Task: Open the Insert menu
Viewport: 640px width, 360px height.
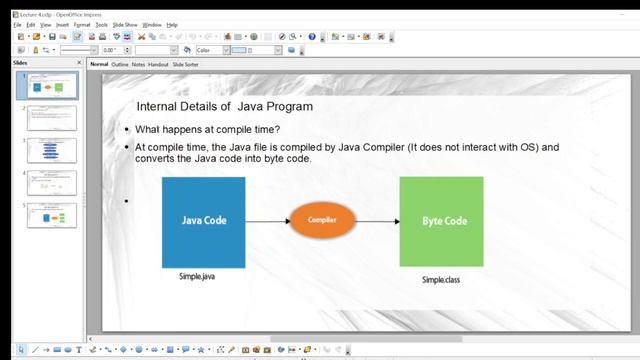Action: (x=62, y=25)
